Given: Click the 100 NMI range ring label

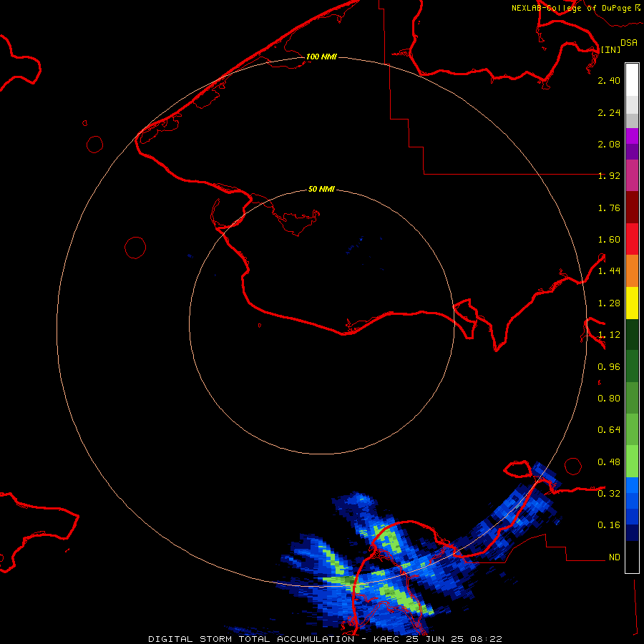Looking at the screenshot, I should [321, 57].
